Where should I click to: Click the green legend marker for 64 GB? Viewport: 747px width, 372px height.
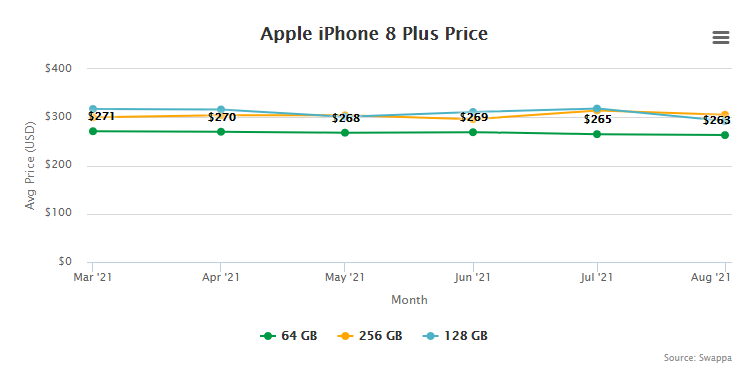point(268,336)
